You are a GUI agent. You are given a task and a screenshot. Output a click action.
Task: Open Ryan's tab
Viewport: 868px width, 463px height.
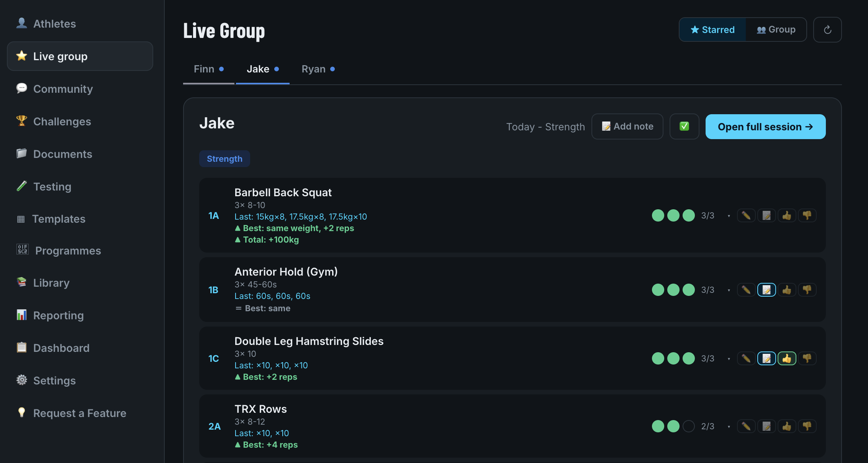point(318,69)
